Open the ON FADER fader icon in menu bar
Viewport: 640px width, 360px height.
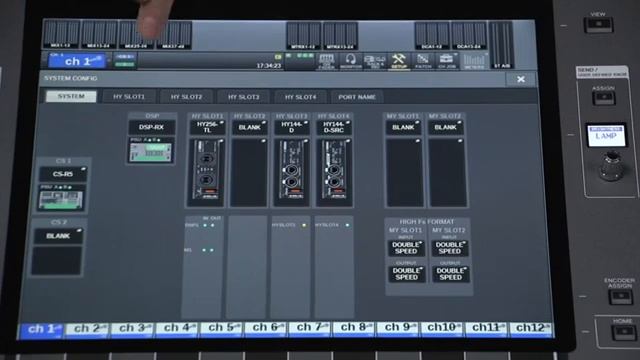(x=326, y=61)
